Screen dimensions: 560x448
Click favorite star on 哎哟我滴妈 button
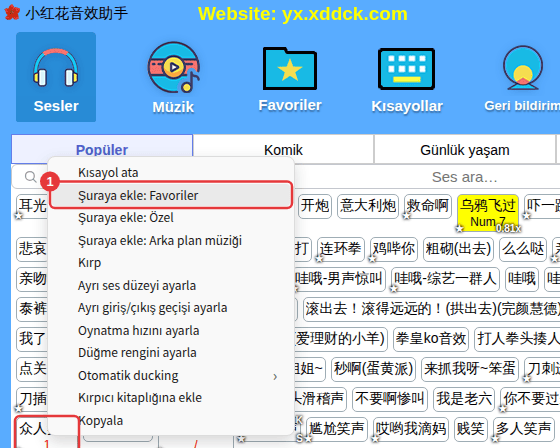[375, 439]
